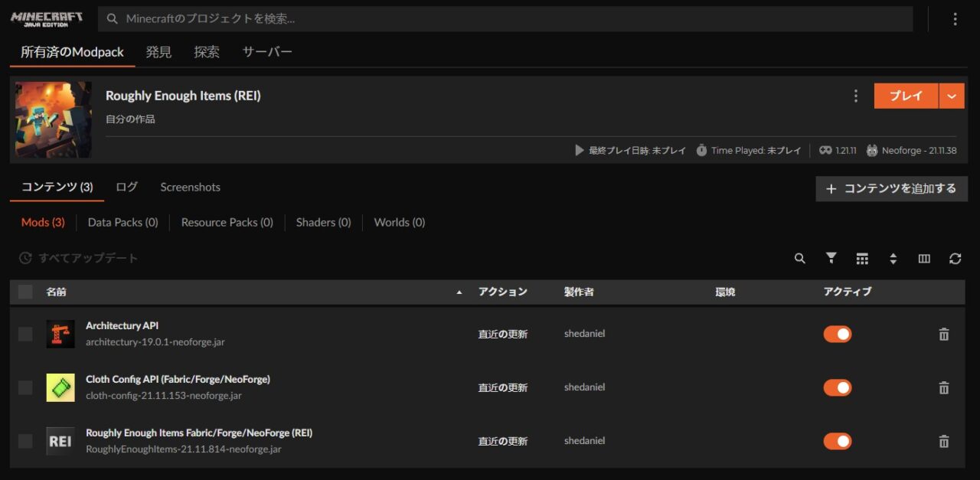Sort by 名前 using the column header arrow
Viewport: 980px width, 480px height.
click(x=459, y=292)
